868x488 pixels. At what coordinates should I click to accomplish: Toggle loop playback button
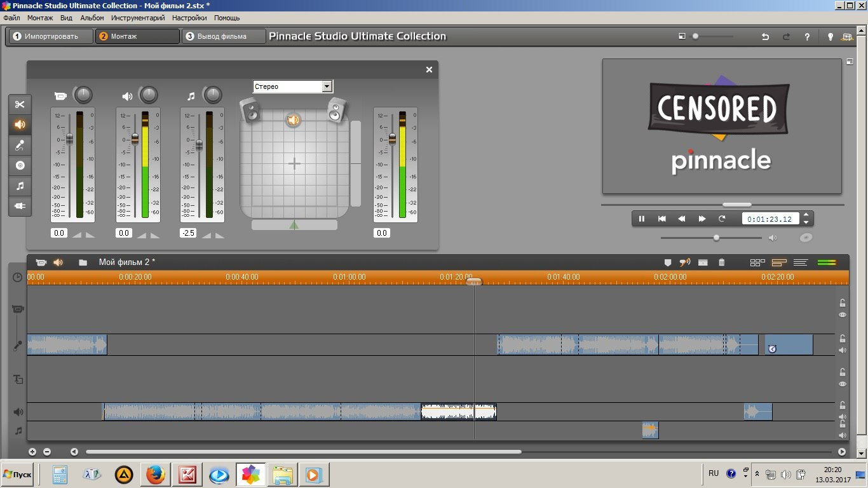click(x=722, y=219)
